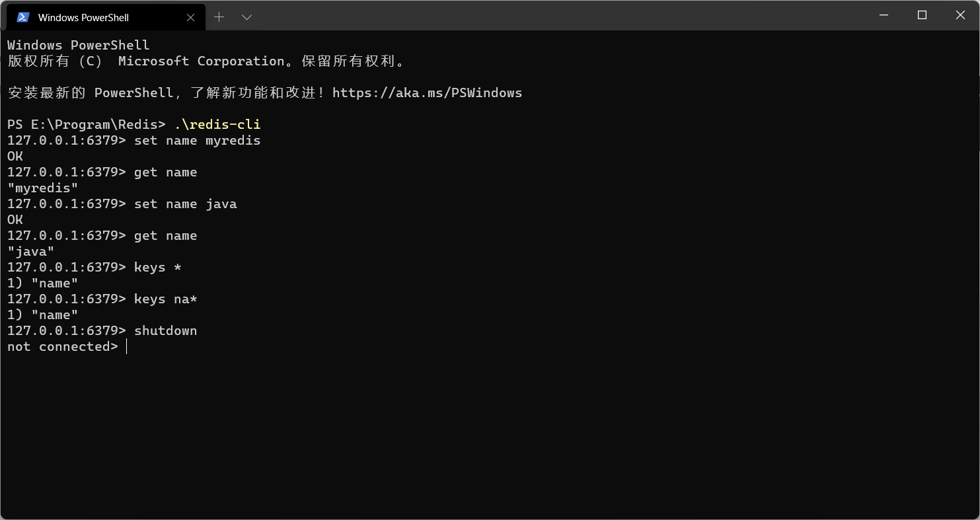Image resolution: width=980 pixels, height=520 pixels.
Task: Open the https://aka.ms/PSWindows link
Action: (x=427, y=93)
